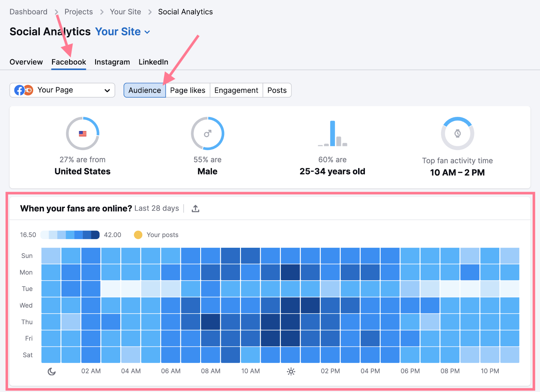This screenshot has height=392, width=540.
Task: Switch to Page likes section
Action: (188, 90)
